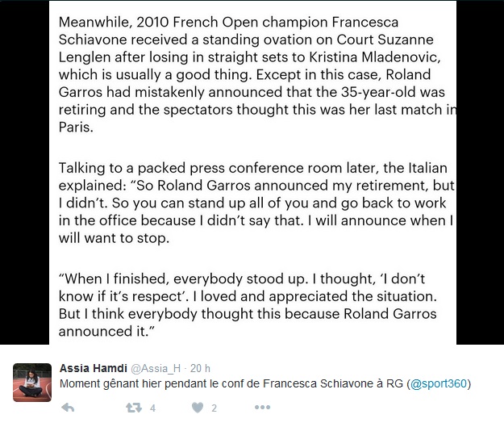
Task: Reply to Assia Hamdi's tweet
Action: coord(68,408)
